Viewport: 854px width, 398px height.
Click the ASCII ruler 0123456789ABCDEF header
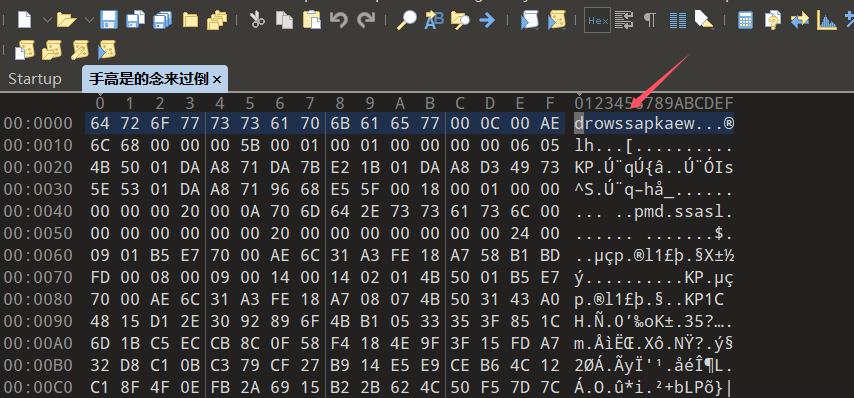[x=654, y=103]
